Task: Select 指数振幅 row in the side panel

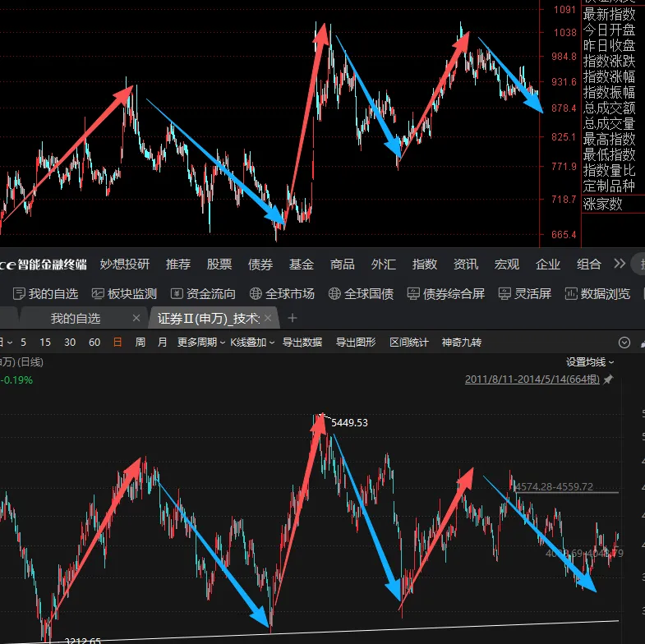Action: click(609, 92)
